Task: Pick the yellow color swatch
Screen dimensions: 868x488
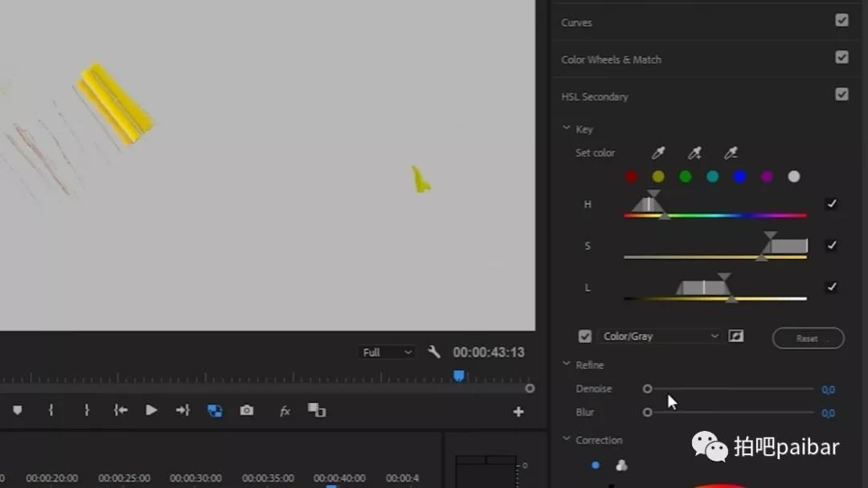Action: (x=658, y=177)
